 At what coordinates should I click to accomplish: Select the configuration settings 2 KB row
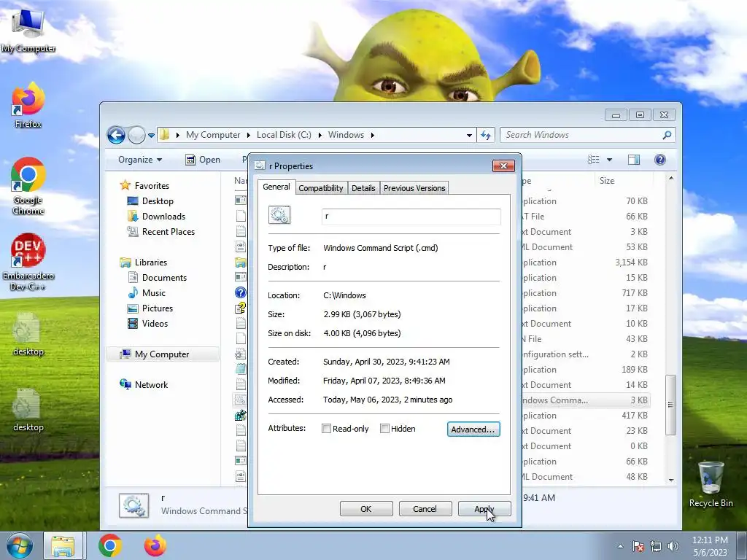pos(586,354)
